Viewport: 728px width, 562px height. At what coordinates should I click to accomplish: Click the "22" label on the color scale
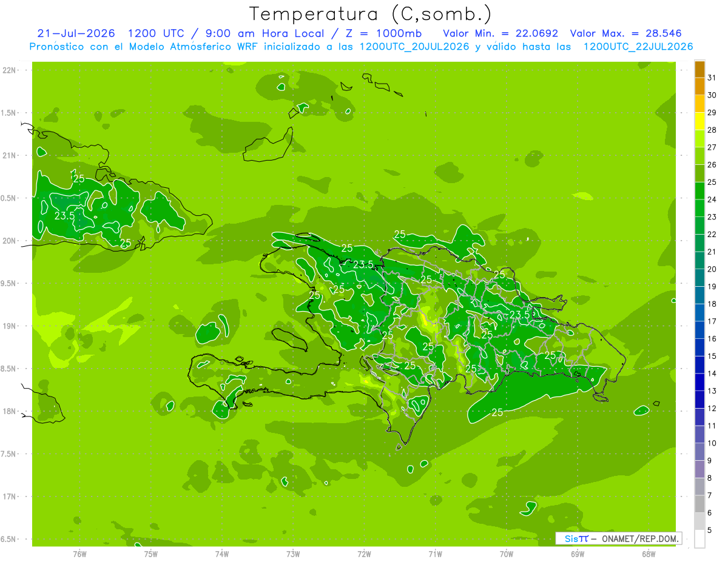coord(712,235)
